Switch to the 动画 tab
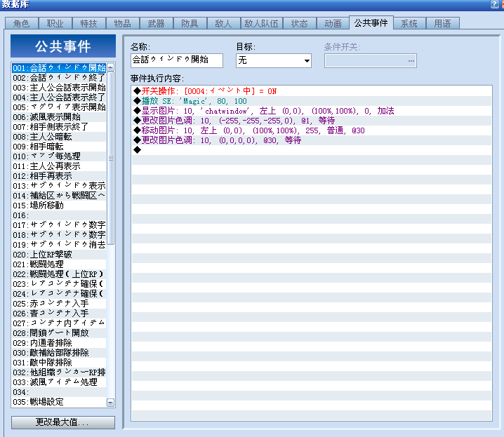Image resolution: width=504 pixels, height=437 pixels. coord(333,23)
